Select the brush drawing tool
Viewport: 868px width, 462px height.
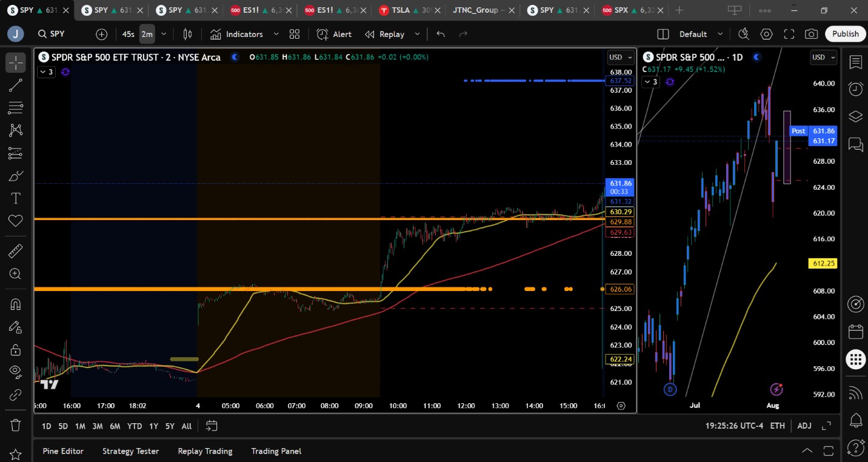click(x=16, y=176)
